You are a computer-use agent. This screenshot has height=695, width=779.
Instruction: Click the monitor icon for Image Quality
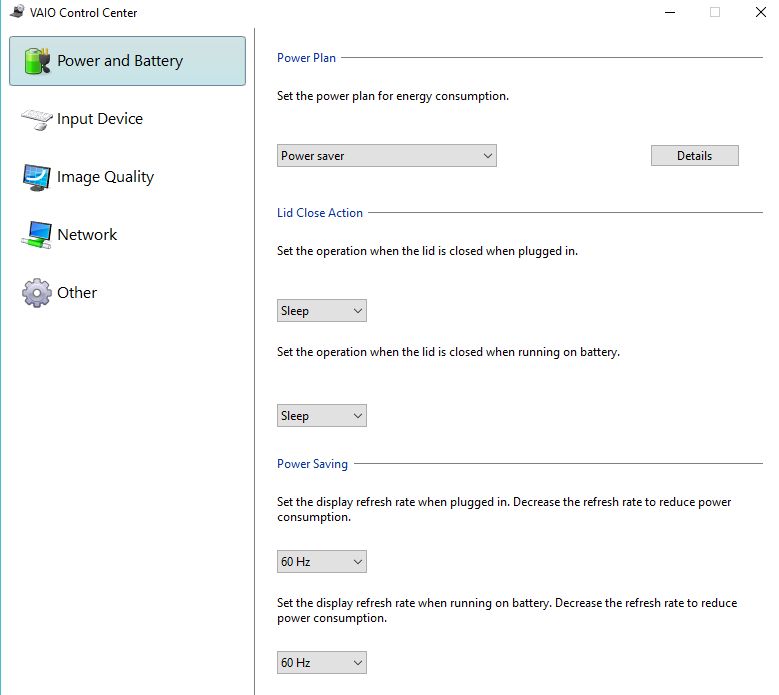pos(36,177)
